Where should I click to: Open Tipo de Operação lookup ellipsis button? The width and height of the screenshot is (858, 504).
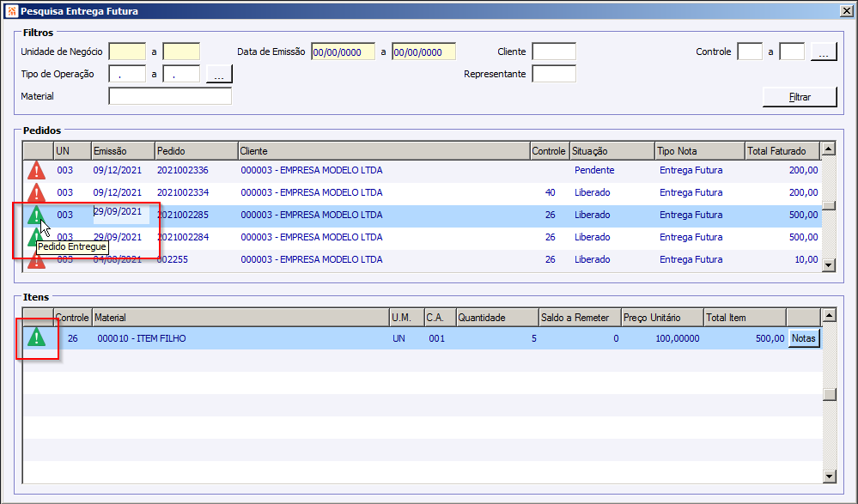click(219, 74)
